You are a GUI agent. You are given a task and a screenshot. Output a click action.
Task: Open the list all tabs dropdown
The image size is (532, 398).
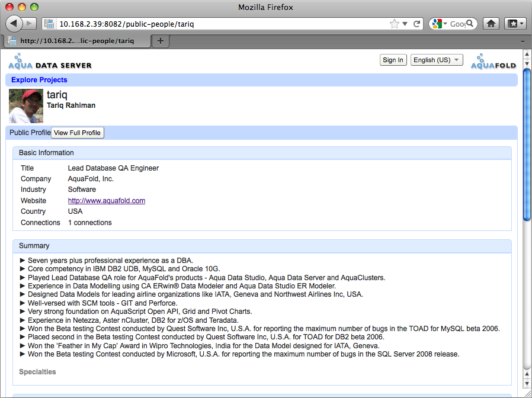[523, 41]
